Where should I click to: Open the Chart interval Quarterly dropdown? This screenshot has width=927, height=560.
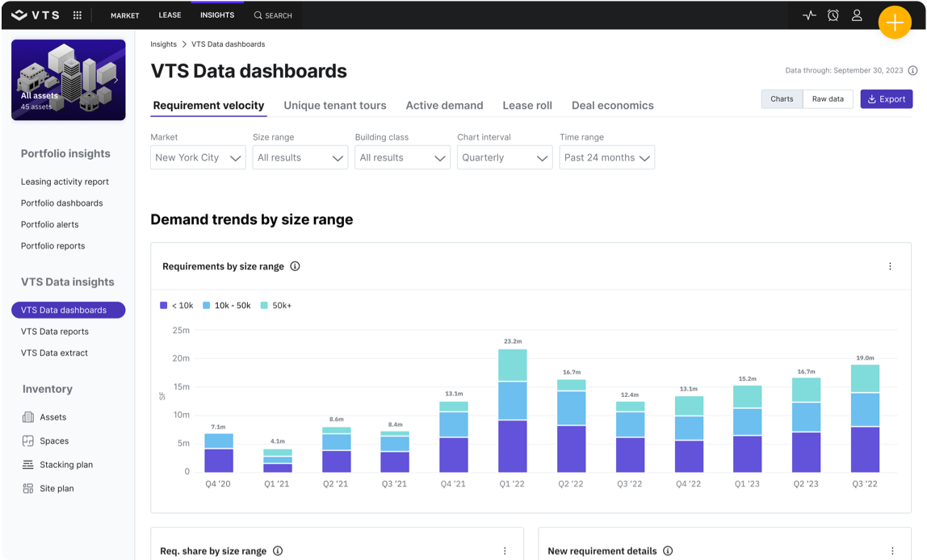click(x=505, y=158)
